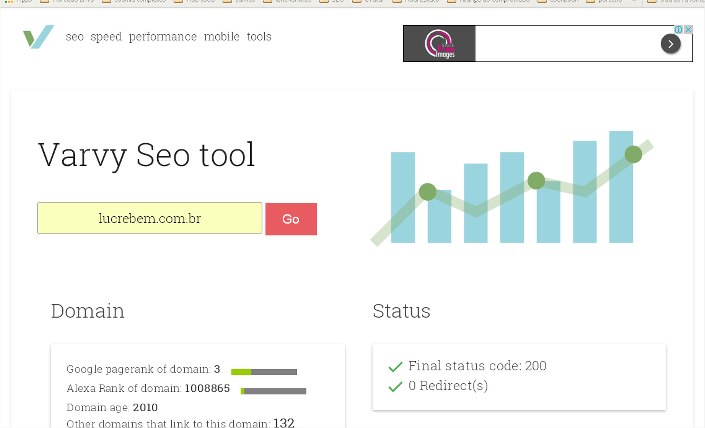Open the ad info icon

coord(679,29)
